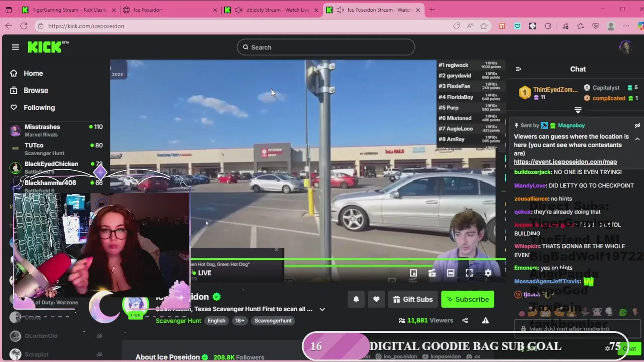Focus the Kick search field

[x=326, y=47]
